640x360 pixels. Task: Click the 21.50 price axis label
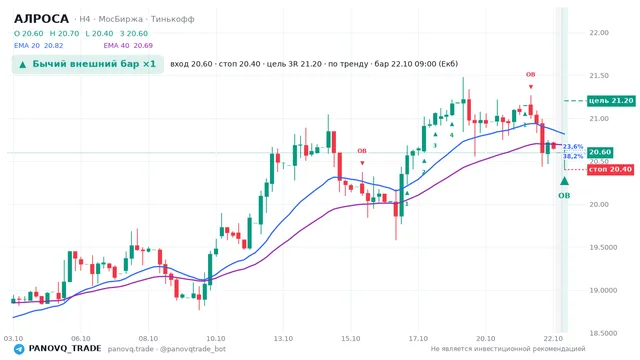[x=599, y=76]
